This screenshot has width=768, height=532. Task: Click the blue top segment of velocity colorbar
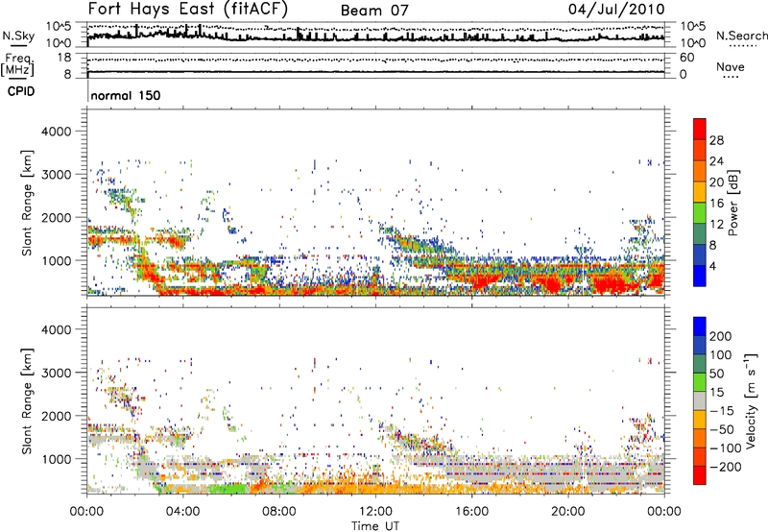(x=700, y=326)
